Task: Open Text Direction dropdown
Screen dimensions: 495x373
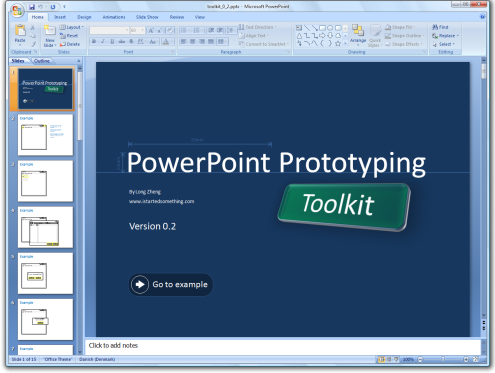Action: (x=258, y=27)
